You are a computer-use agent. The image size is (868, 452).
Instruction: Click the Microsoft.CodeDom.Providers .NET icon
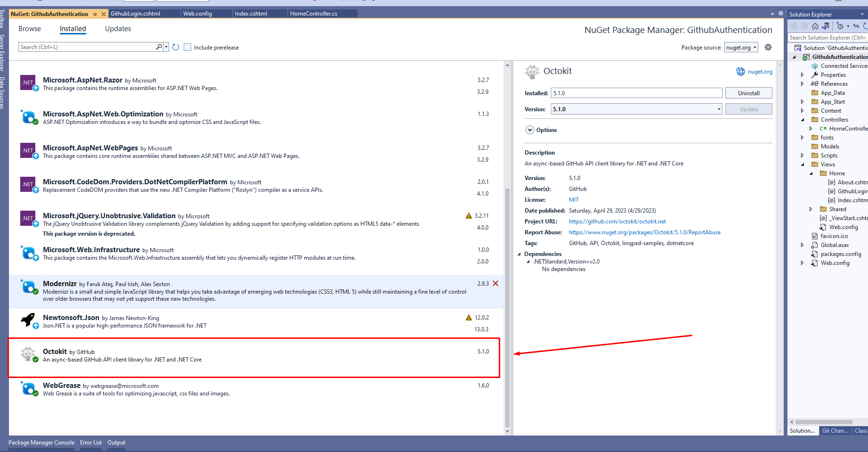28,184
